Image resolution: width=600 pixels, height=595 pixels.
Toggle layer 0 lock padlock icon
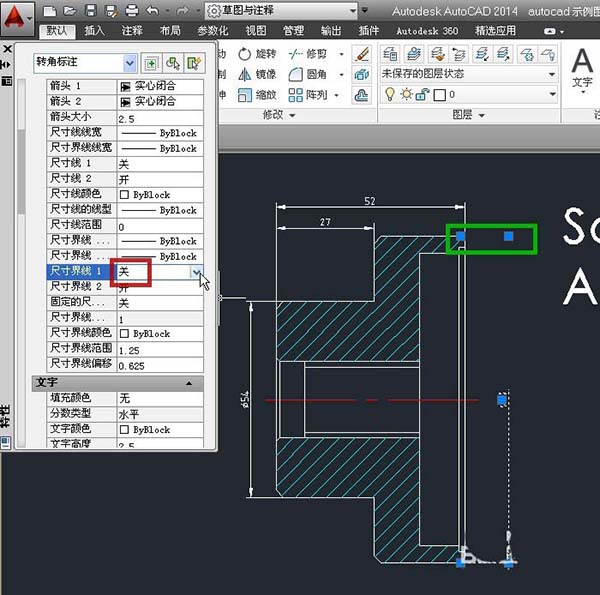pos(422,94)
